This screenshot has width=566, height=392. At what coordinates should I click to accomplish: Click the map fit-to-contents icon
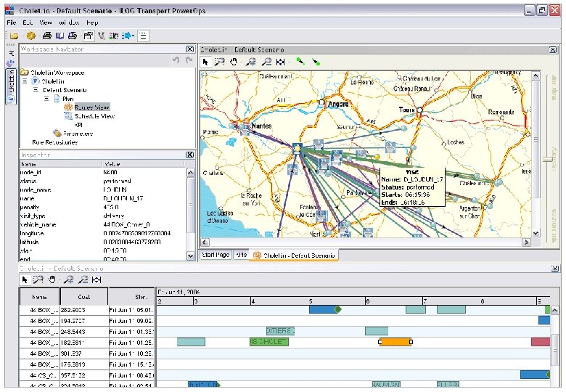[x=281, y=62]
